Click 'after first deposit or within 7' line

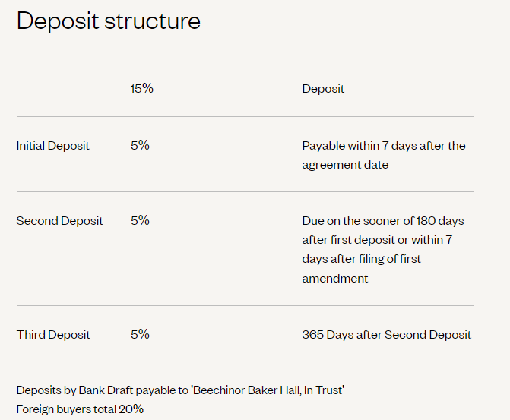377,240
